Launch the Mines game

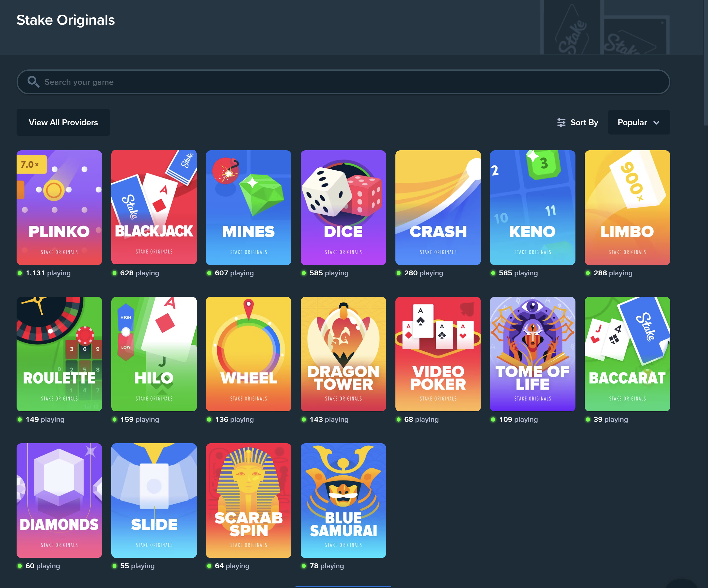tap(249, 207)
